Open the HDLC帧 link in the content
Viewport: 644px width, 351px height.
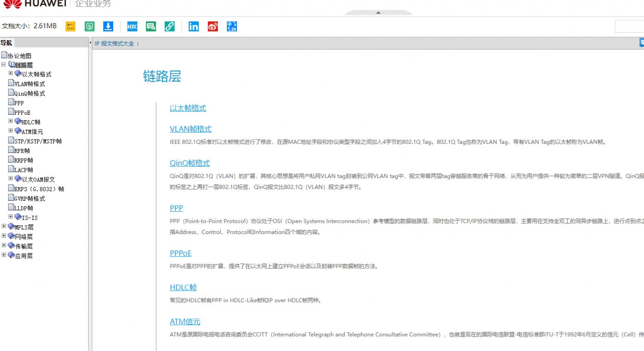pos(183,287)
